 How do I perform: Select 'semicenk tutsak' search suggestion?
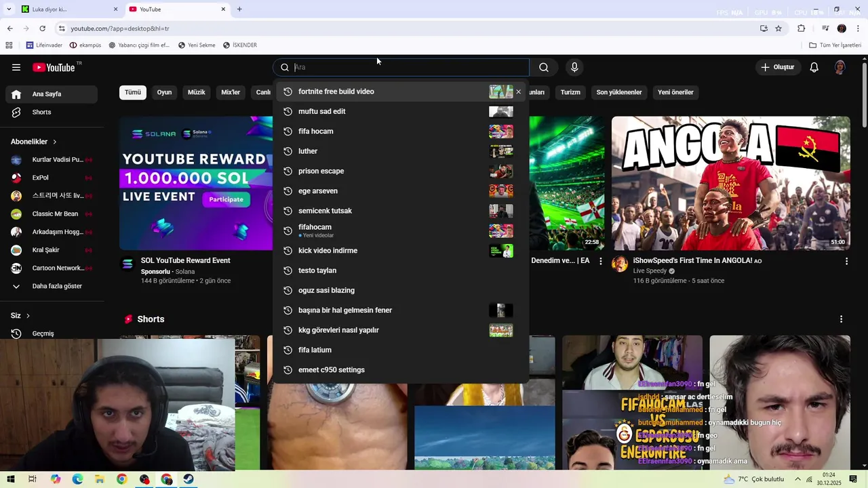(400, 211)
